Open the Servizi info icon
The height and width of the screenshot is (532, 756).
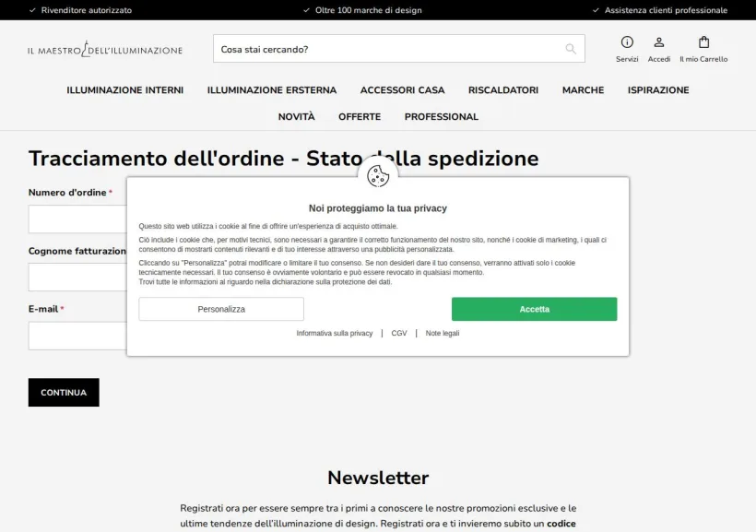pyautogui.click(x=627, y=42)
